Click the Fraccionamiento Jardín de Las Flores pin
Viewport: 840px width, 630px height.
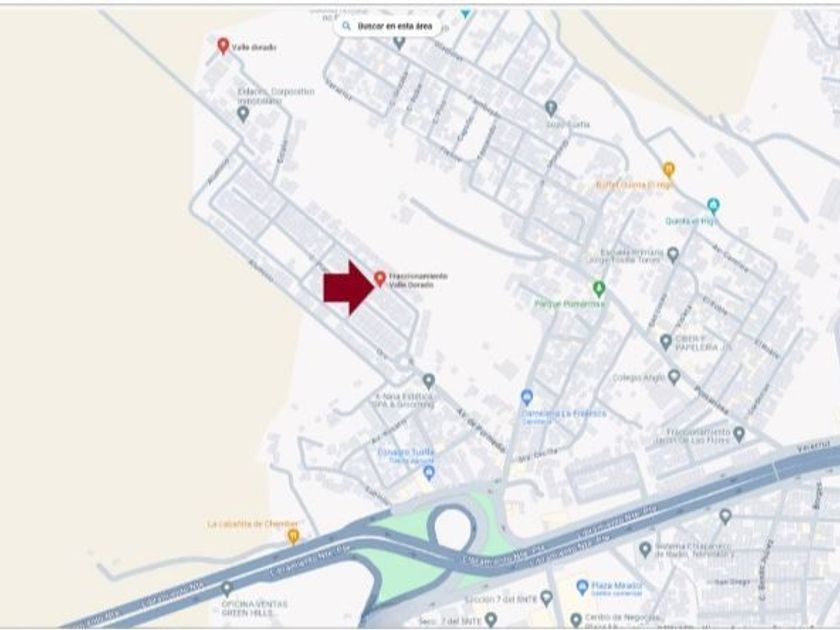coord(739,434)
